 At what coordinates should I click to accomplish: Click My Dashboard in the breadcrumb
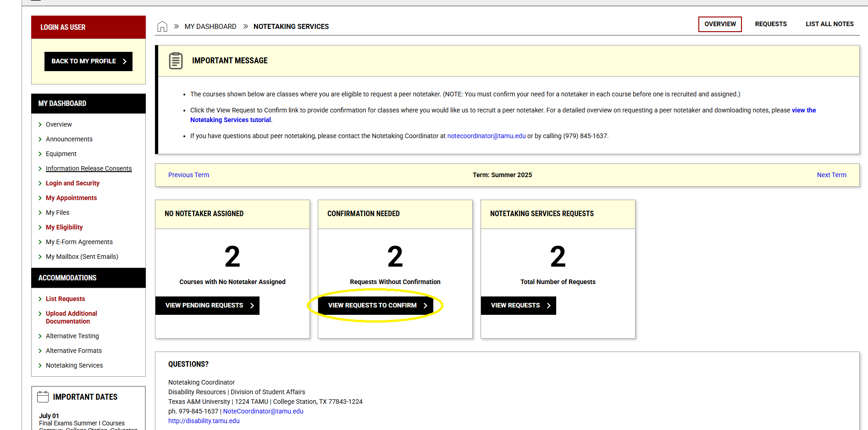click(x=210, y=27)
